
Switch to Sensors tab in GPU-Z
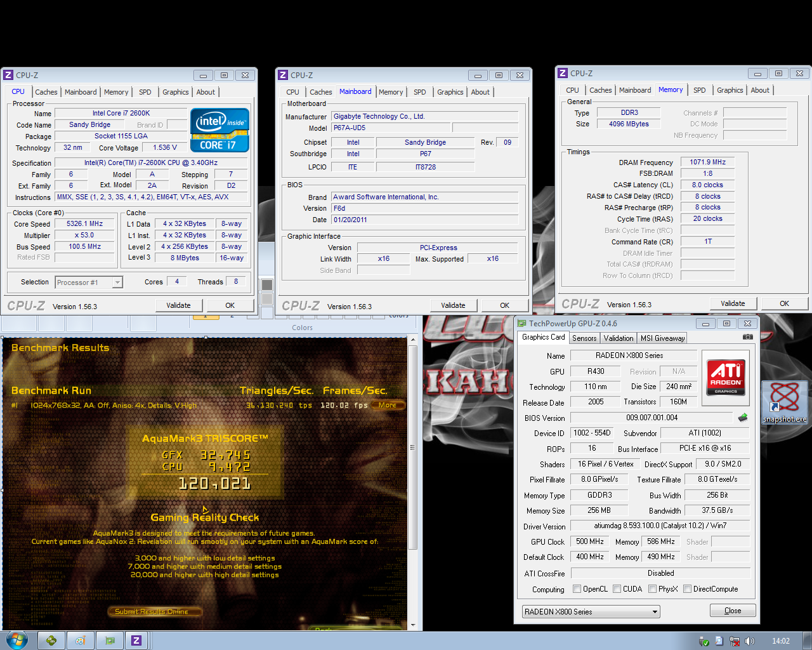pos(584,338)
